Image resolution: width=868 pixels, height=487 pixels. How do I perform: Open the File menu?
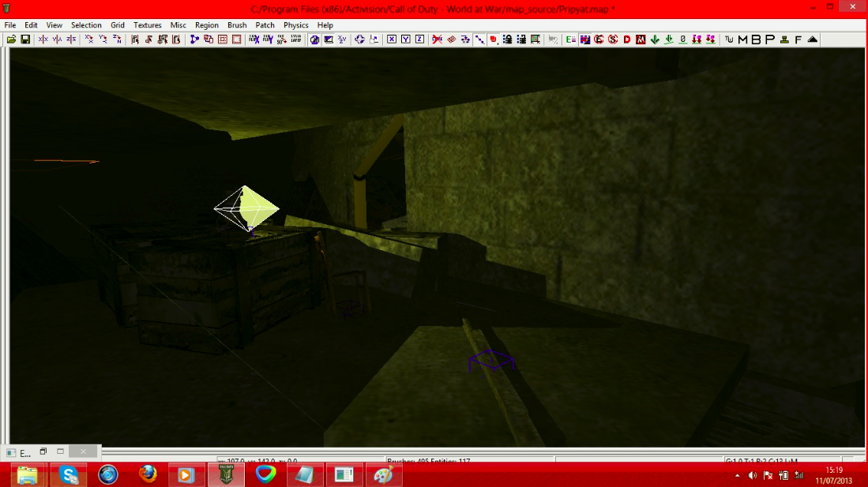coord(10,25)
